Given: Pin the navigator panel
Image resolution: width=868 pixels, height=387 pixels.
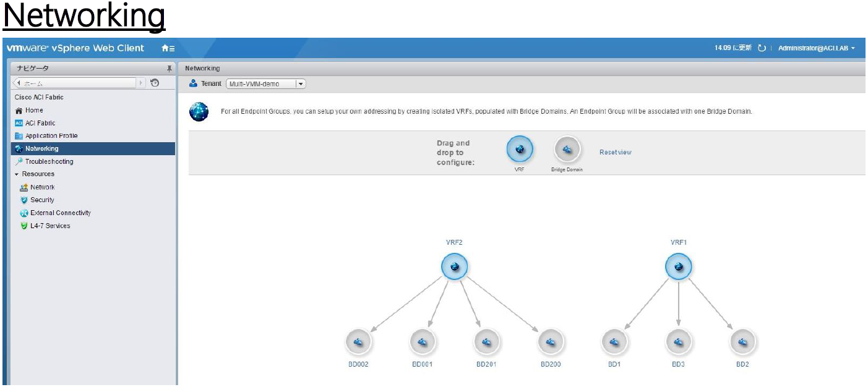Looking at the screenshot, I should (171, 68).
